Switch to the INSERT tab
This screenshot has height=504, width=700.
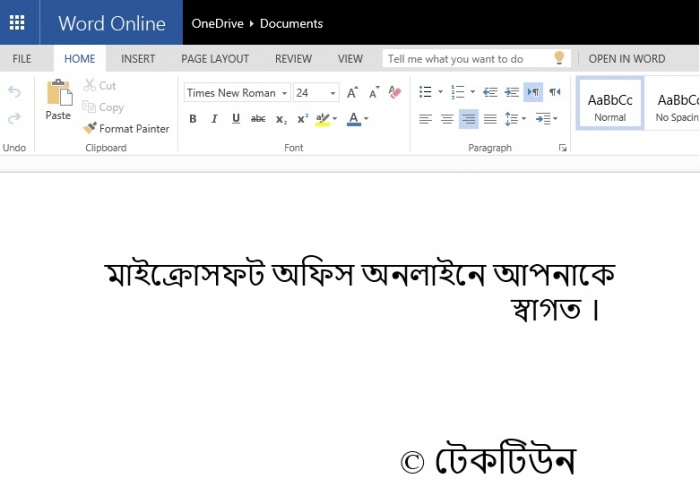click(138, 58)
